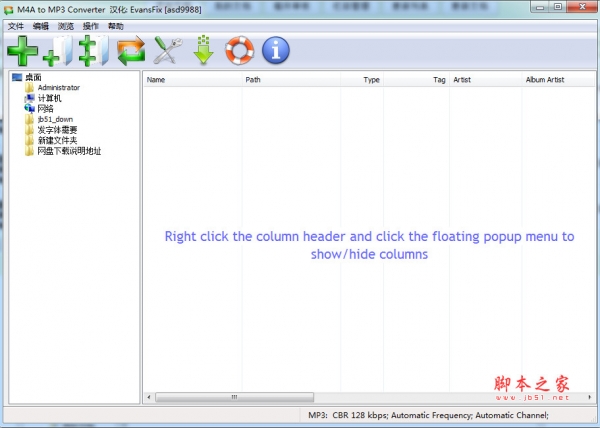The image size is (600, 428).
Task: Select the Administrator folder label
Action: click(x=59, y=88)
